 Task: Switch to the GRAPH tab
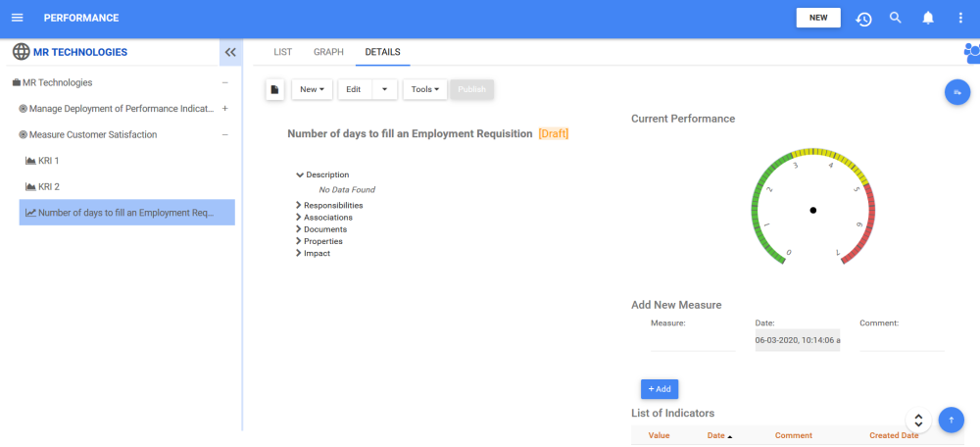(328, 52)
